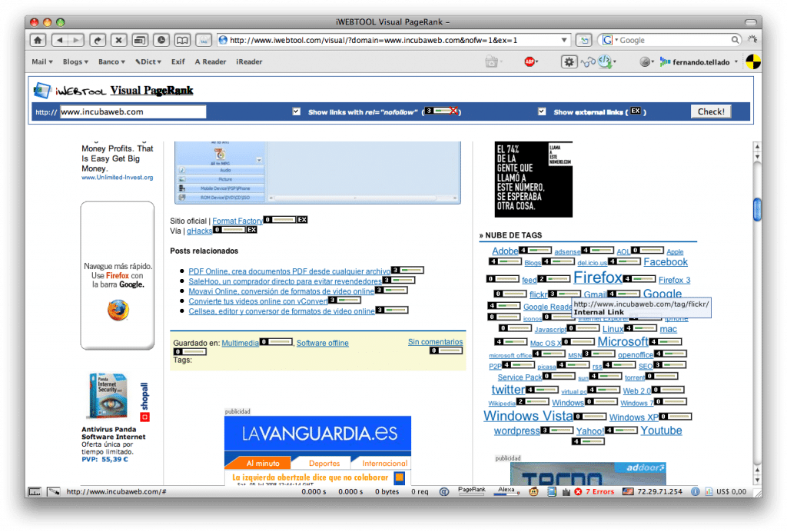Click the page vertical scrollbar thumb

tap(757, 210)
